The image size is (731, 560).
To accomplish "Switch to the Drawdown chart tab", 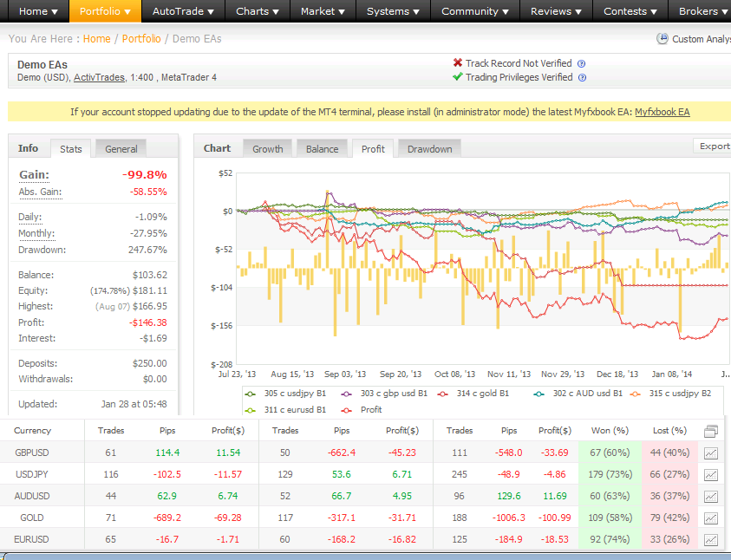I will coord(429,149).
